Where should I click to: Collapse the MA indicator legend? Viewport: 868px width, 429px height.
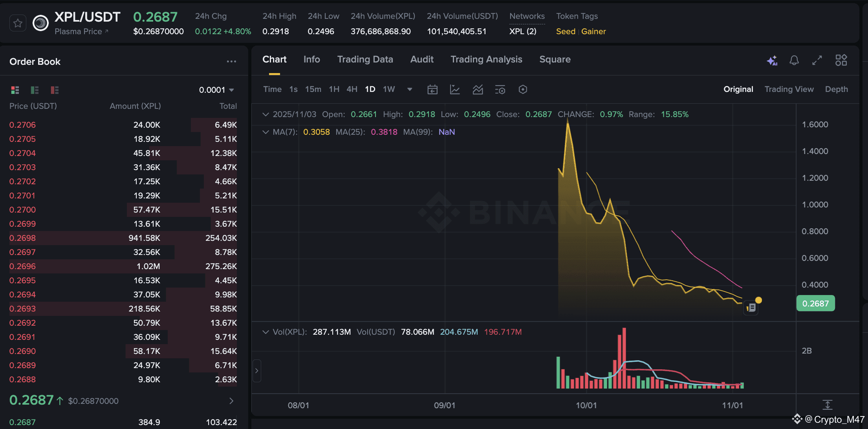tap(266, 132)
